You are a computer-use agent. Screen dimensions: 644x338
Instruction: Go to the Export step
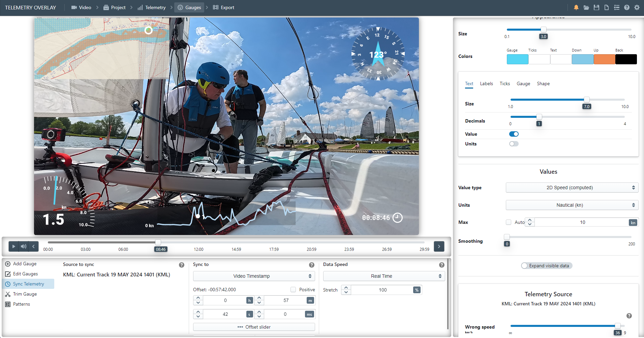223,7
